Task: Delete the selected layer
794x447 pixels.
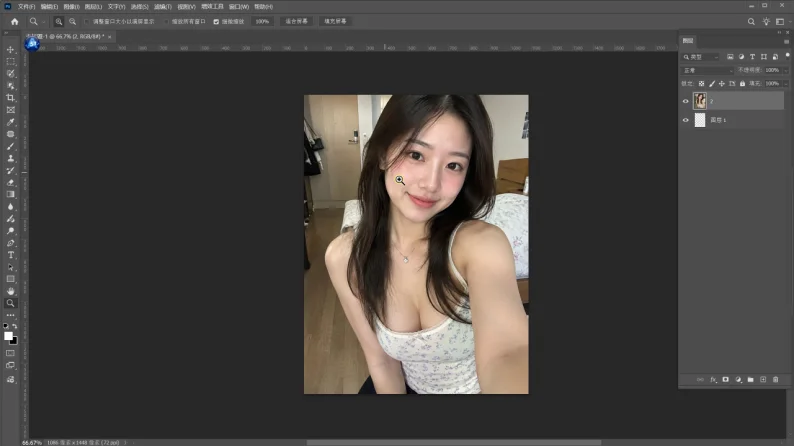Action: [x=776, y=380]
